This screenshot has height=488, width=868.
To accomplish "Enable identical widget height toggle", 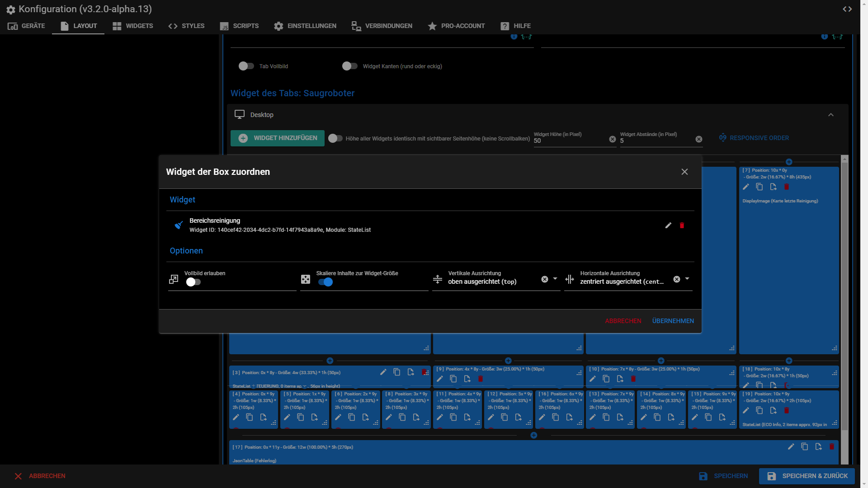I will point(335,139).
